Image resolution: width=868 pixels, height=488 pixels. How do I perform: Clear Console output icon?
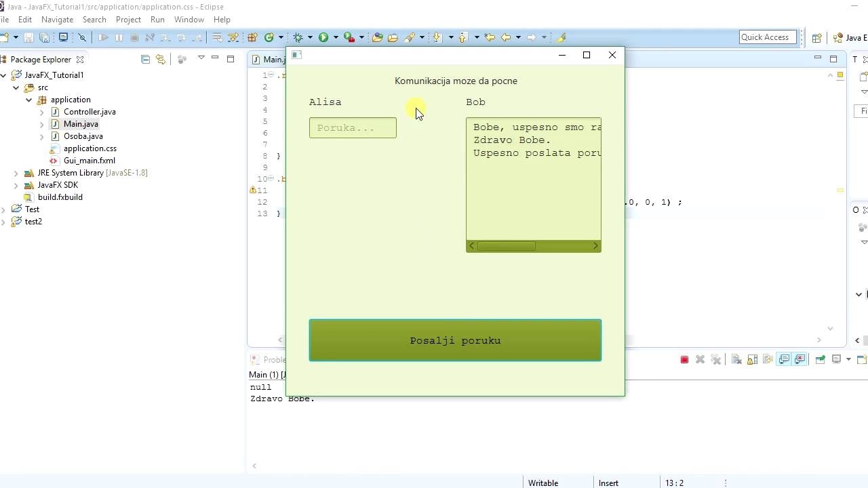[x=736, y=360]
